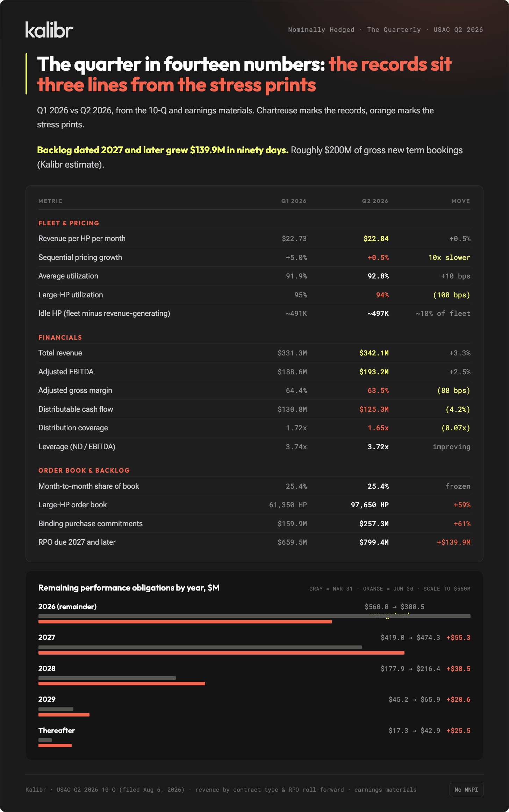
Task: Click the $331.3M Q1 revenue value
Action: pos(292,353)
